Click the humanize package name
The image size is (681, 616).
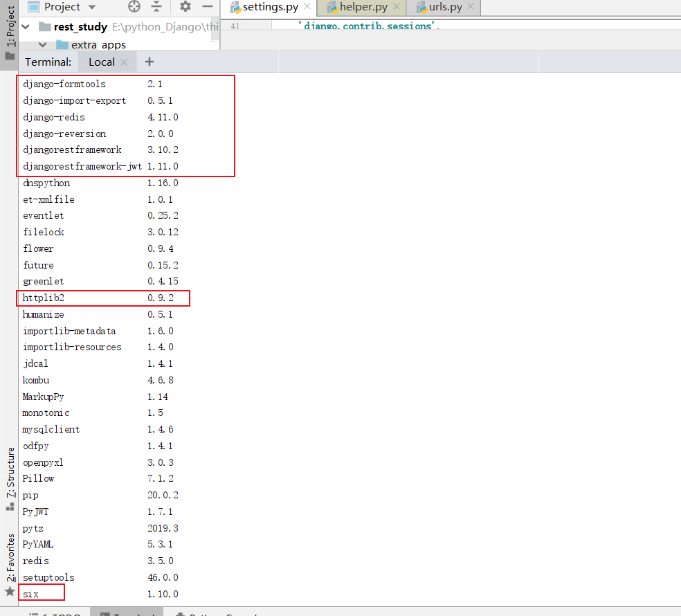click(x=44, y=314)
